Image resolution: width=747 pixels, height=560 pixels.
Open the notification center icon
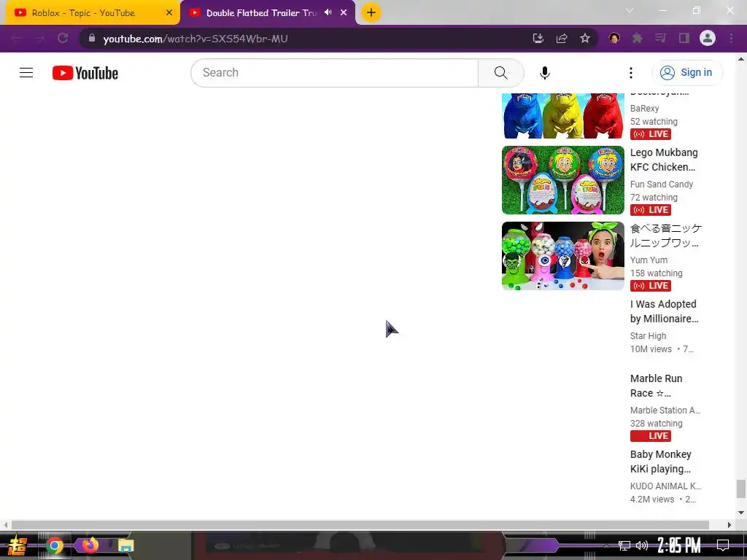pyautogui.click(x=723, y=545)
